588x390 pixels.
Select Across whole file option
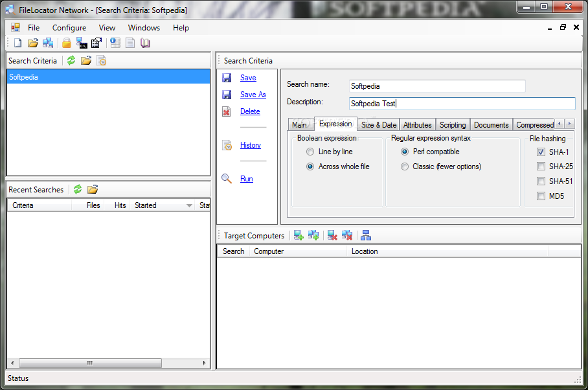310,166
